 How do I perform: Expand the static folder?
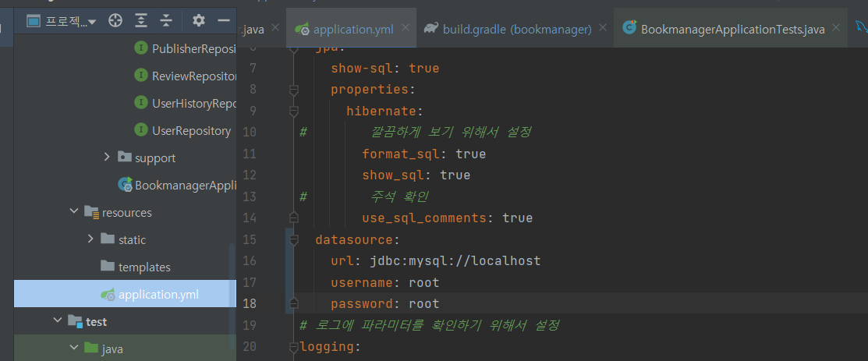[90, 239]
